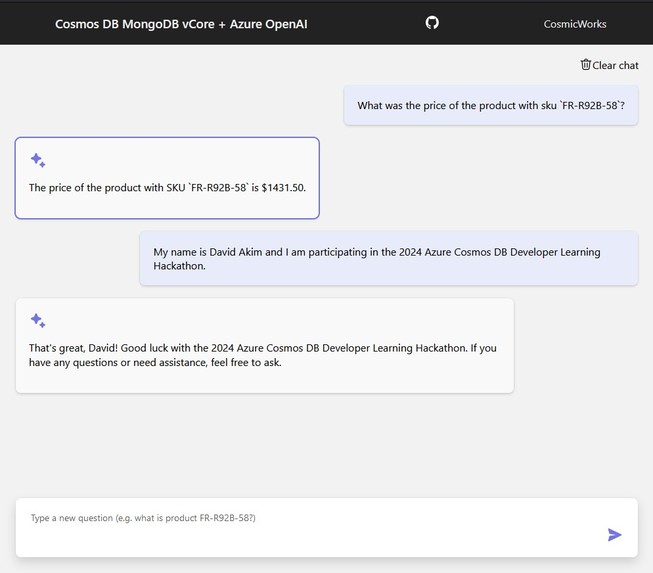Click the trash icon beside Clear chat

[586, 65]
